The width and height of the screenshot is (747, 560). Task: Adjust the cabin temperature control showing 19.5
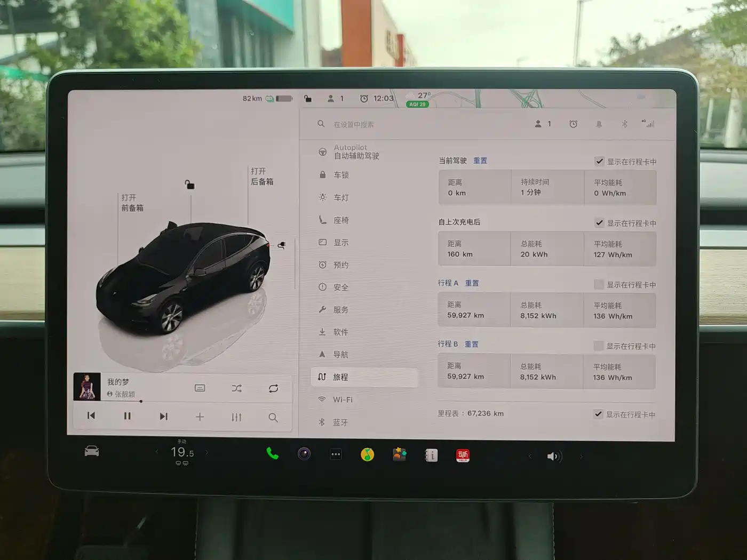pyautogui.click(x=181, y=452)
